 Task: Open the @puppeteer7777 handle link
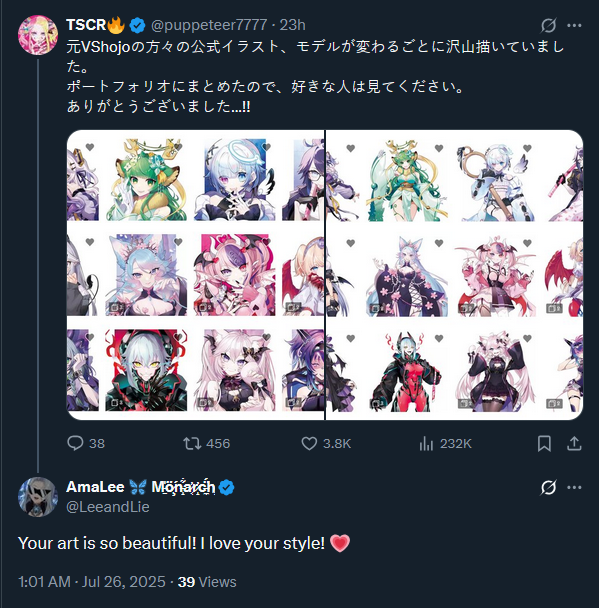209,25
